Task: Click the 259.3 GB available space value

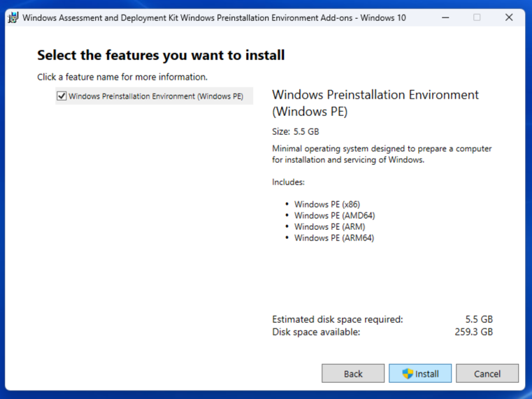Action: pyautogui.click(x=473, y=332)
